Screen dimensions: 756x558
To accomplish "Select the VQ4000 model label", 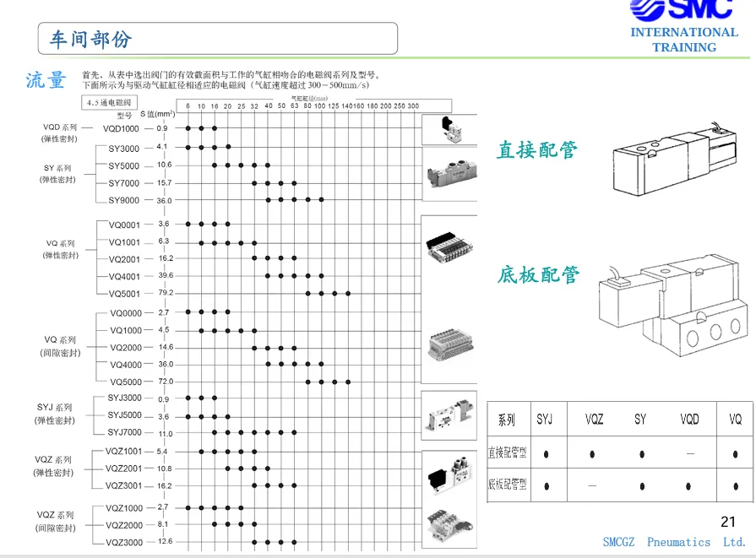I will pyautogui.click(x=126, y=365).
